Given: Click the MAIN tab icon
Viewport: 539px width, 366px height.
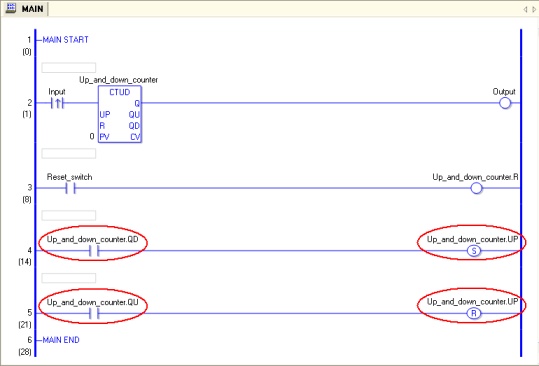Looking at the screenshot, I should (11, 8).
